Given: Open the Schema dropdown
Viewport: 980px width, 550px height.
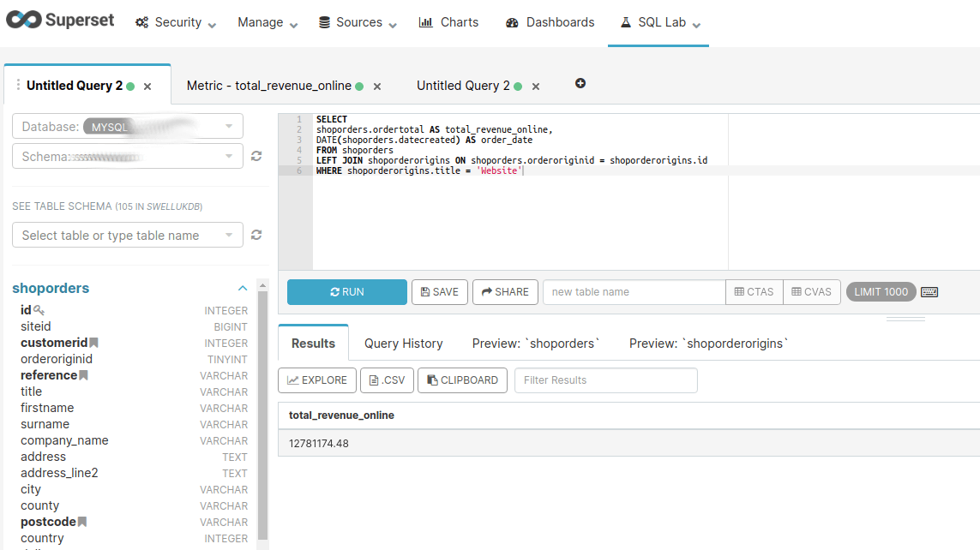Looking at the screenshot, I should click(x=128, y=157).
